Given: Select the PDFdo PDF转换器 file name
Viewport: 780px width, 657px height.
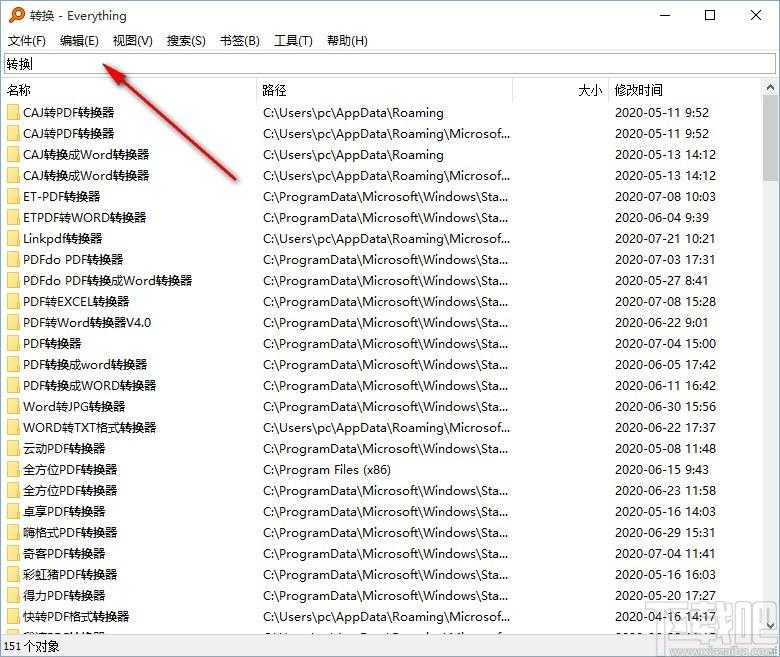Looking at the screenshot, I should click(x=73, y=260).
